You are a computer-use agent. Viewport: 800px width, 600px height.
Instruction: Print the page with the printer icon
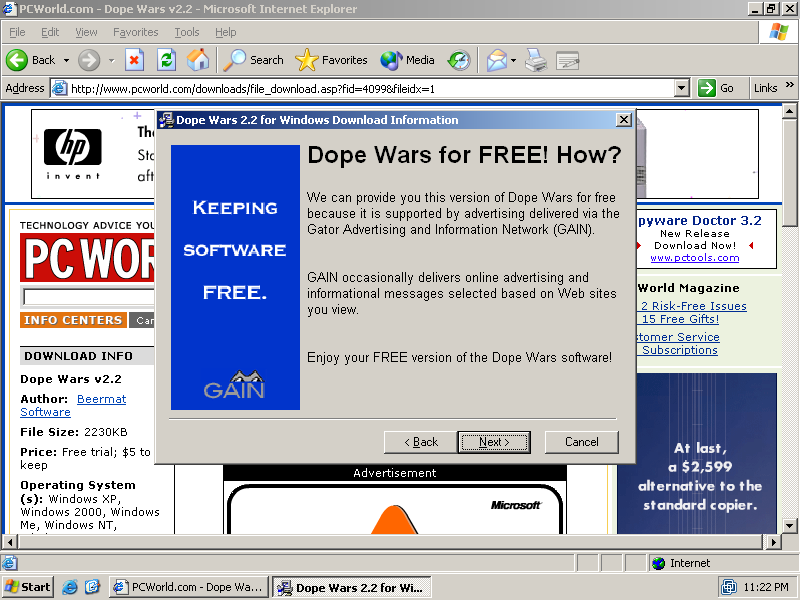536,60
